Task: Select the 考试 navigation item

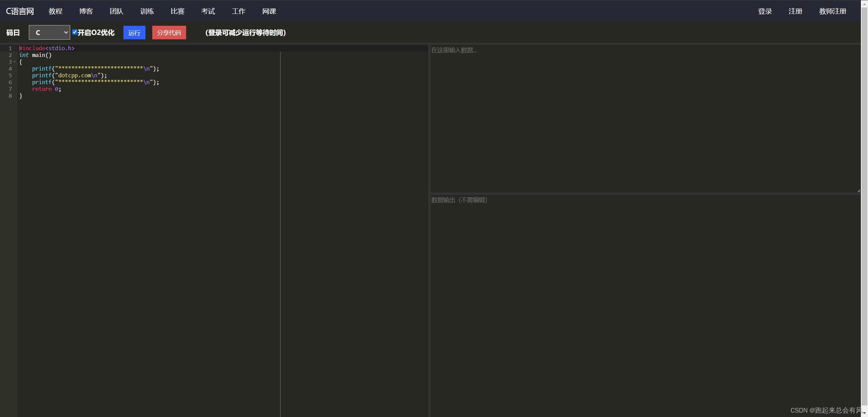Action: (208, 11)
